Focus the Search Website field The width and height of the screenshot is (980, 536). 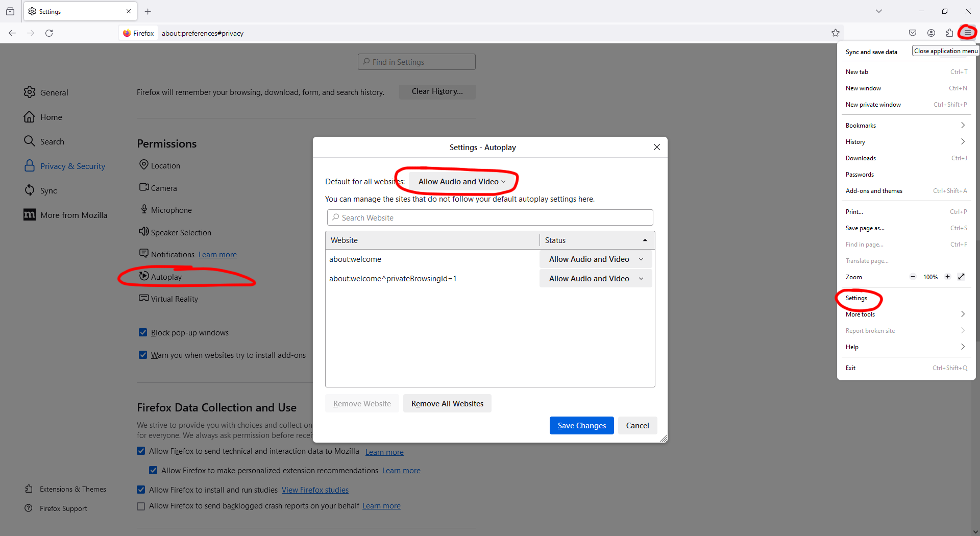point(490,218)
